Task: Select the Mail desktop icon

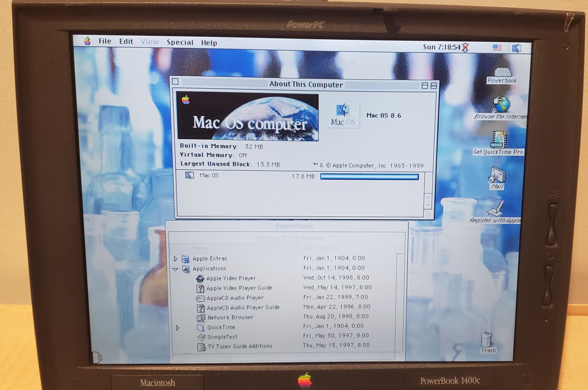Action: coord(498,178)
